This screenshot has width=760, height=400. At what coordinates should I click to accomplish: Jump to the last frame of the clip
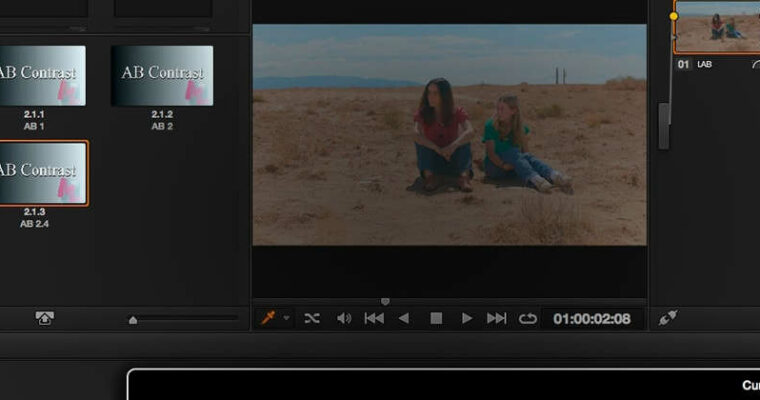pyautogui.click(x=496, y=319)
